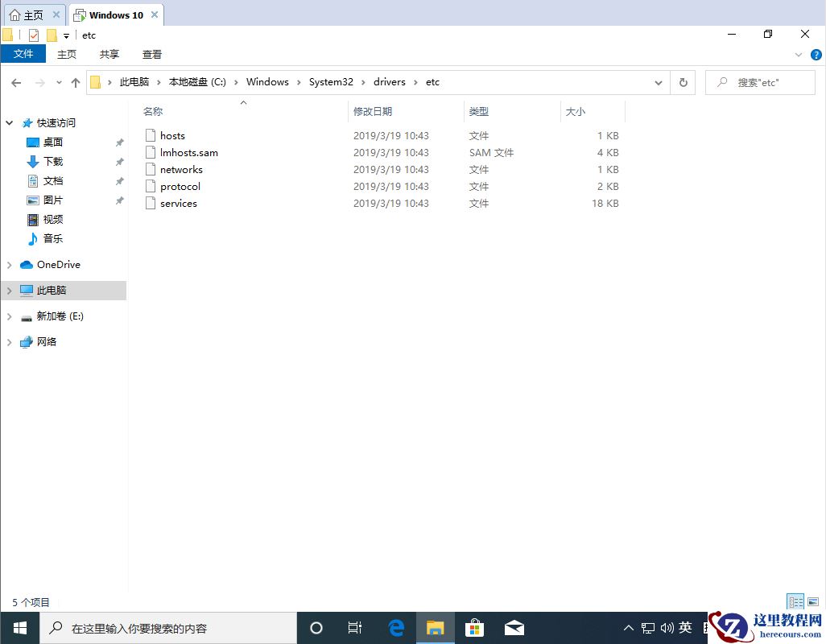Open the Microsoft Store from the taskbar
The image size is (826, 644).
[x=475, y=627]
